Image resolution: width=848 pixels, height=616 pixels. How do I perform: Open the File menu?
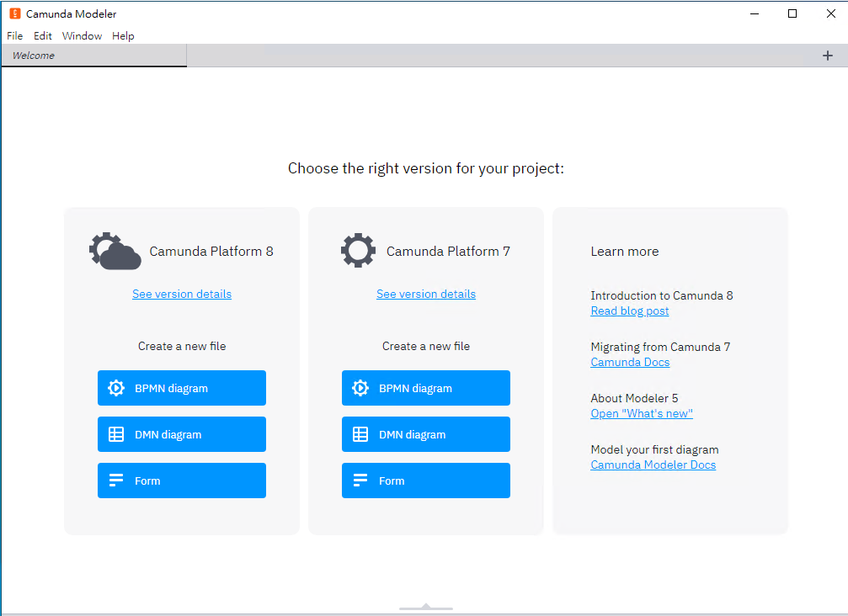click(14, 35)
